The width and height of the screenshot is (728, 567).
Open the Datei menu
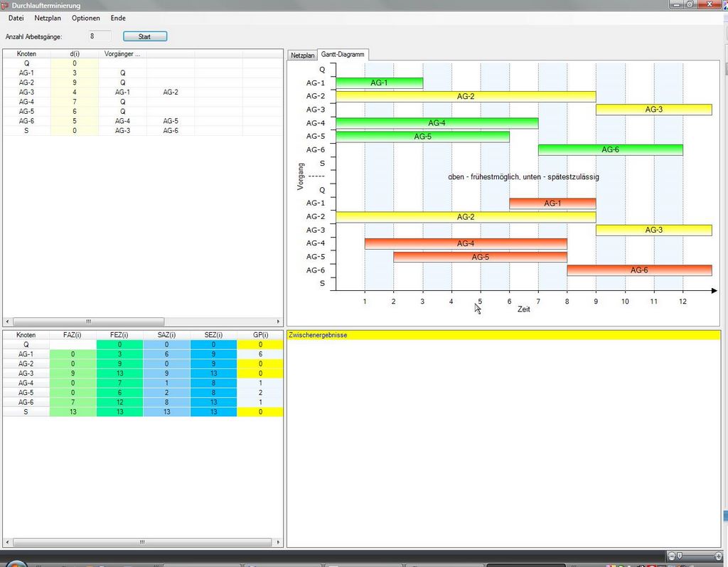point(16,18)
